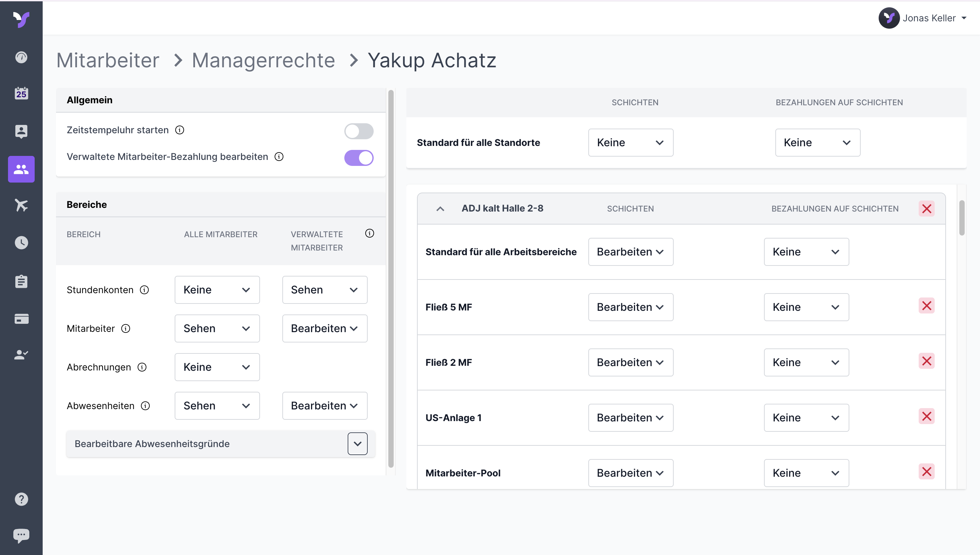The image size is (980, 555).
Task: Show info icon next to Abrechnungen
Action: (142, 367)
